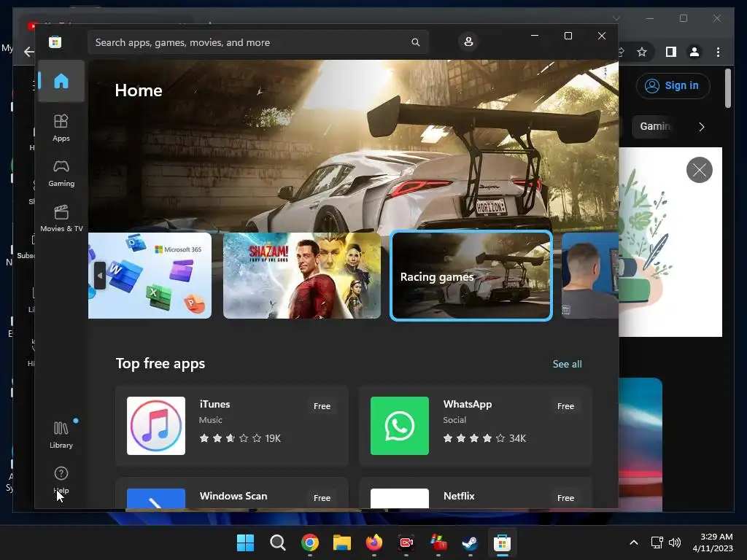Click the Microsoft Store logo icon
Screen dimensions: 747x560
point(55,42)
